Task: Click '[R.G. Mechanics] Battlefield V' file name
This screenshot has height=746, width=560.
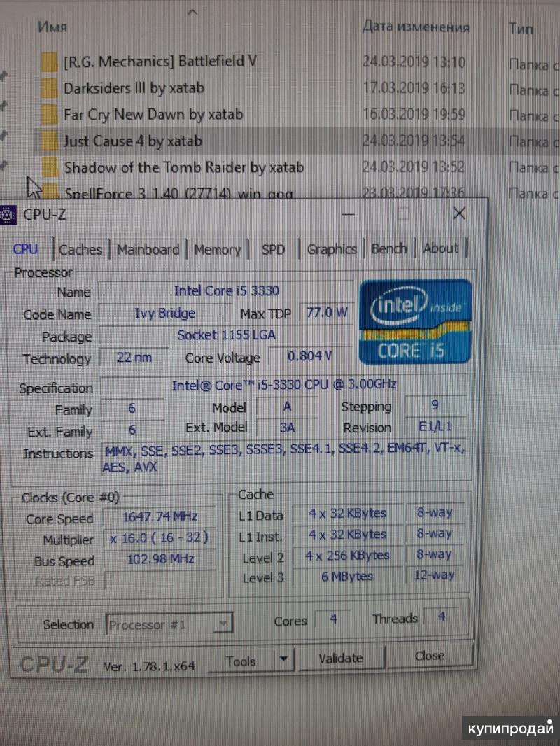Action: point(160,62)
